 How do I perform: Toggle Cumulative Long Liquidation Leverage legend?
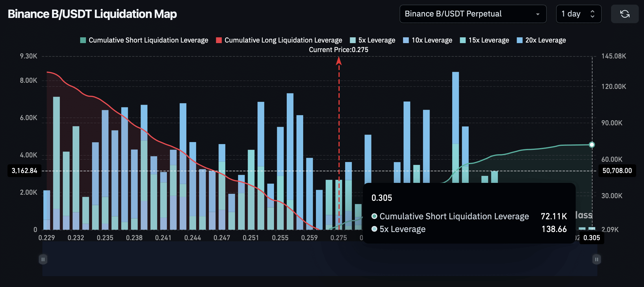click(279, 40)
